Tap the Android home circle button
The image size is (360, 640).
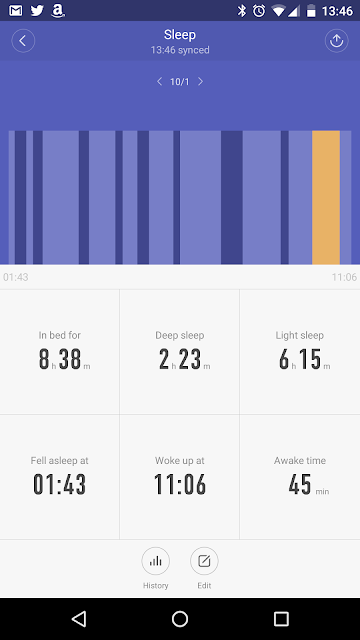point(180,619)
